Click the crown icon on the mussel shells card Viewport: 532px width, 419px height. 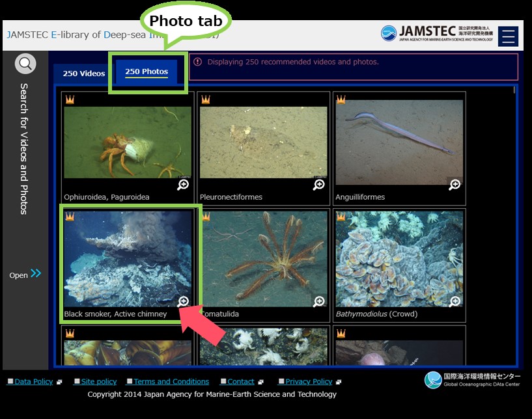coord(70,333)
